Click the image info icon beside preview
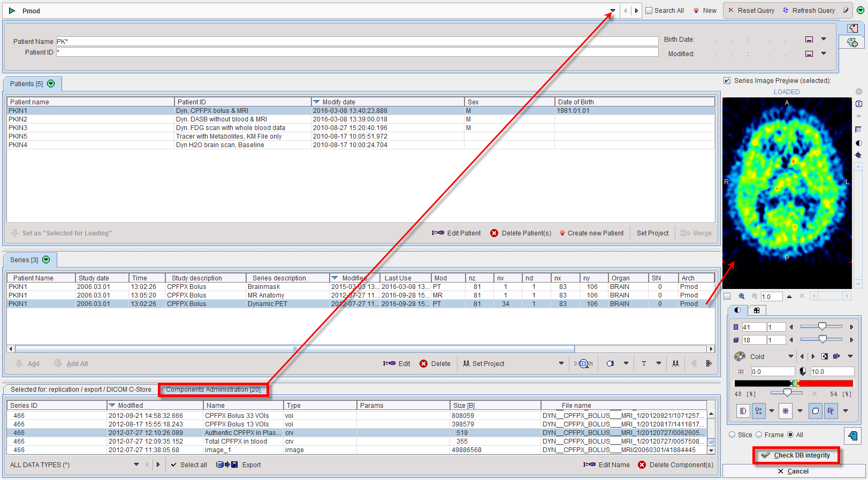The image size is (868, 480). [859, 104]
